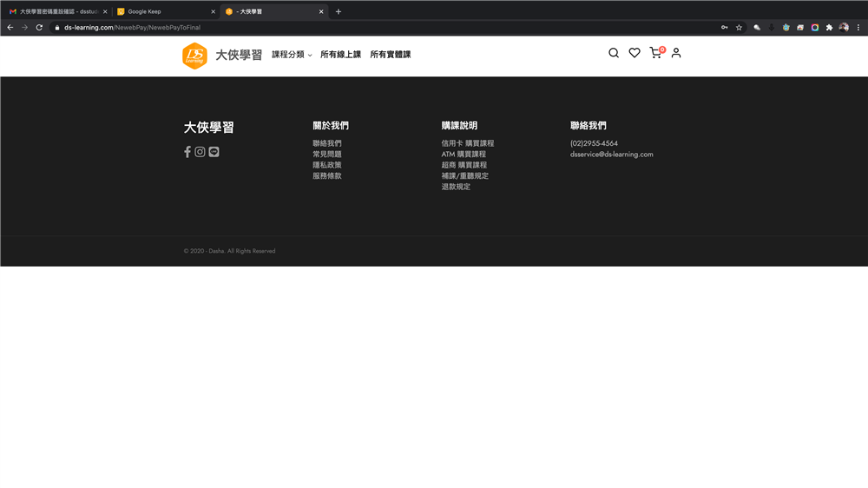Screen dimensions: 868x488
Task: Reload the page with the refresh icon
Action: click(x=39, y=28)
